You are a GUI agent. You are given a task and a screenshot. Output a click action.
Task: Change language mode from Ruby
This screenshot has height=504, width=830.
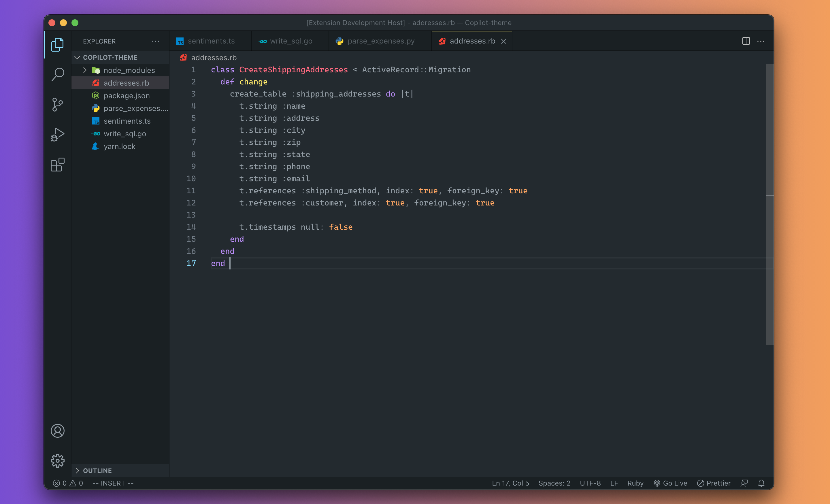tap(635, 483)
